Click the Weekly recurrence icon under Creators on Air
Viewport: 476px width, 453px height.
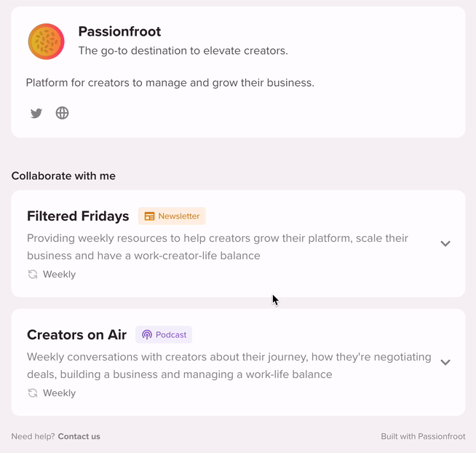click(x=33, y=393)
